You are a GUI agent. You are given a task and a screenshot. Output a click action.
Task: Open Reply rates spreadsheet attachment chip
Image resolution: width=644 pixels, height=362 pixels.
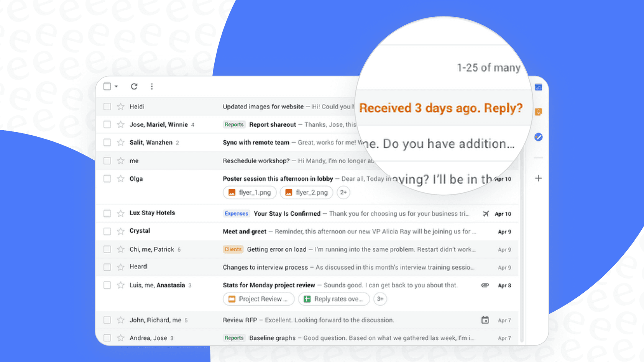(334, 299)
